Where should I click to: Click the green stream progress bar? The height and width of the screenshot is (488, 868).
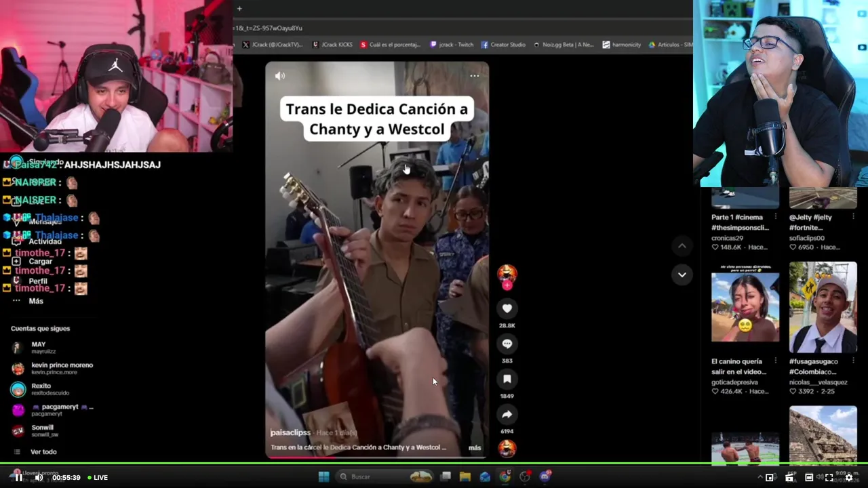[x=434, y=465]
